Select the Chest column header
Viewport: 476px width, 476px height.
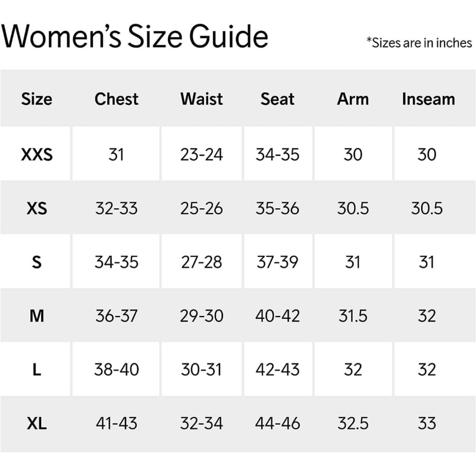(117, 99)
